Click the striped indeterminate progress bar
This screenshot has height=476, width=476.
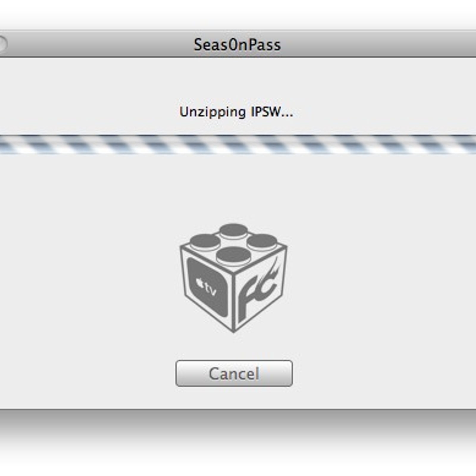pos(238,144)
